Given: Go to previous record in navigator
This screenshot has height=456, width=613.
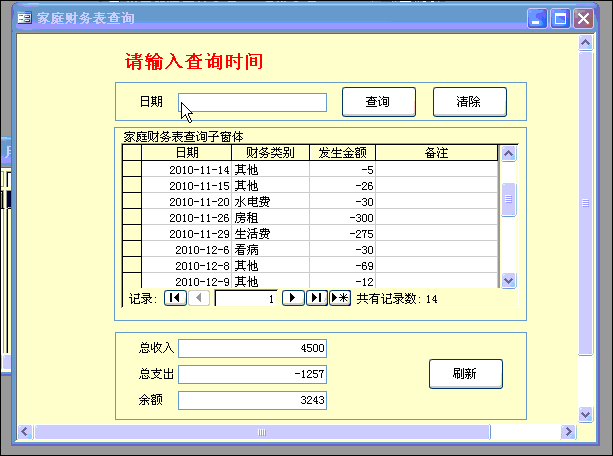Looking at the screenshot, I should (199, 298).
